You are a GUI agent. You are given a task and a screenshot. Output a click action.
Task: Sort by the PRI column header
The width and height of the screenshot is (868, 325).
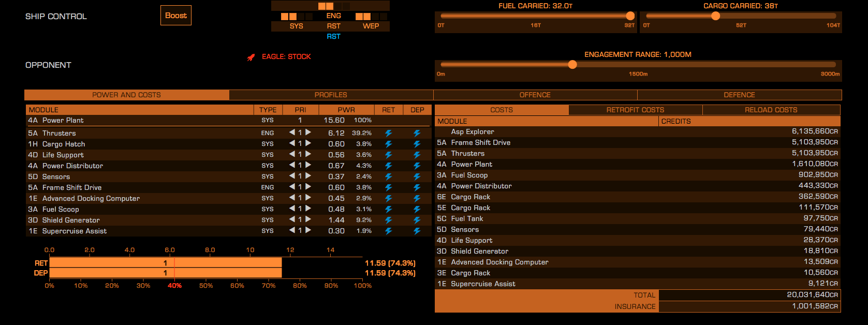coord(300,110)
